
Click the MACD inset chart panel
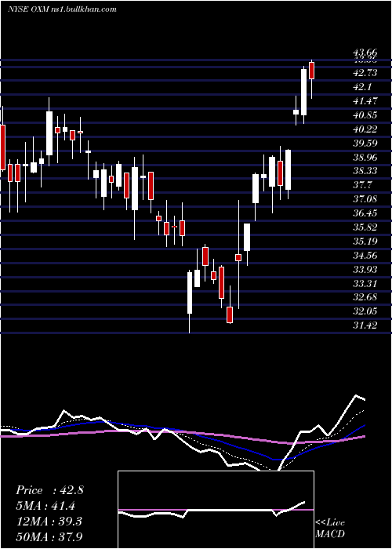point(216,510)
